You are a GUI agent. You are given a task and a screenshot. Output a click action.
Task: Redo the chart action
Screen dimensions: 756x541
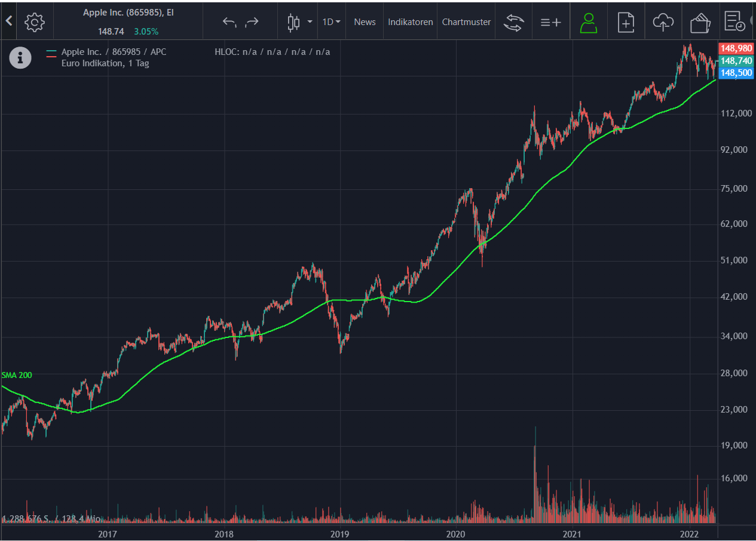click(x=252, y=22)
